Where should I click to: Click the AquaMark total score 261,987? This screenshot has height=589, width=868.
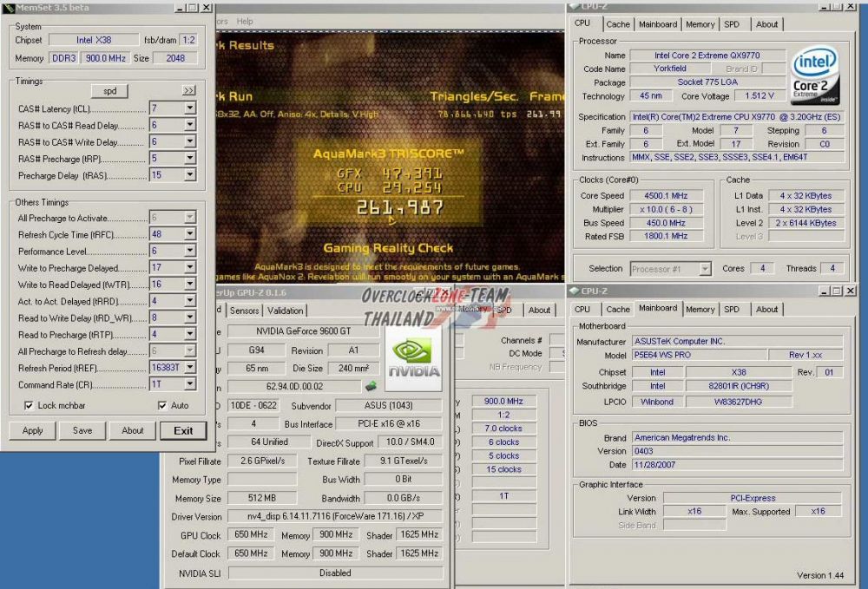click(399, 208)
